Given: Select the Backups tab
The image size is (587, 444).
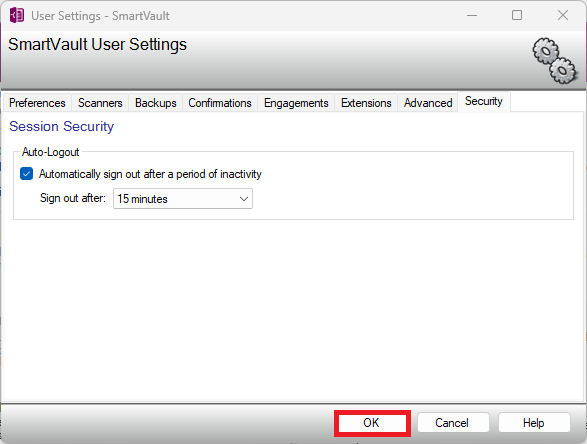Looking at the screenshot, I should click(x=155, y=103).
